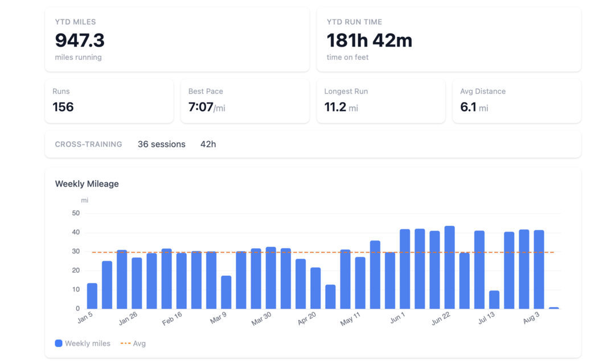Click the short bar at Jul 13

click(x=494, y=300)
